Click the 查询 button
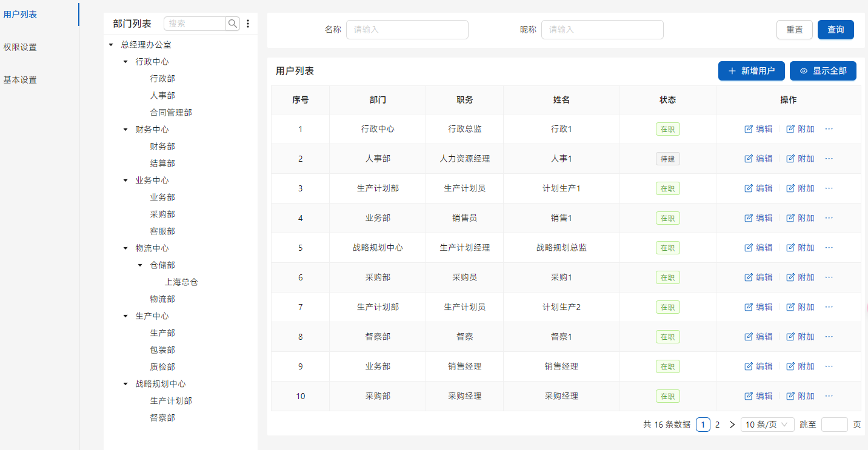Viewport: 868px width, 450px height. click(835, 30)
